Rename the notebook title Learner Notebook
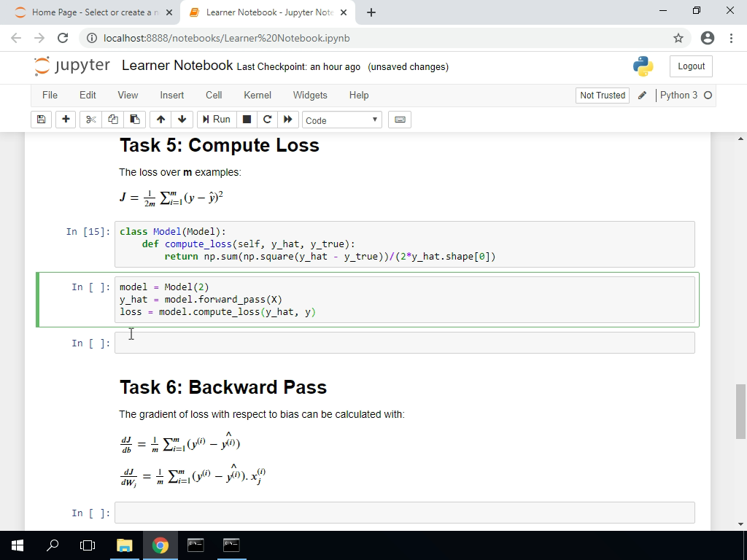 coord(177,65)
